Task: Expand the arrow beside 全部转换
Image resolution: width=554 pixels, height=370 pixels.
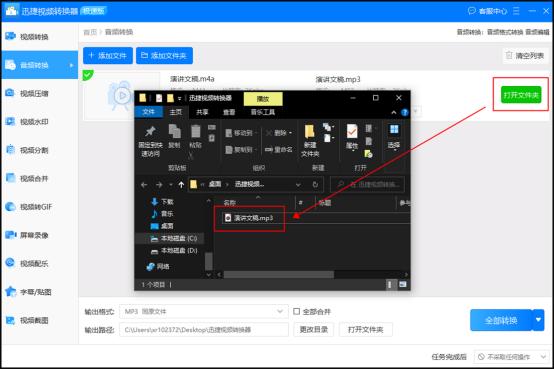Action: (x=538, y=320)
